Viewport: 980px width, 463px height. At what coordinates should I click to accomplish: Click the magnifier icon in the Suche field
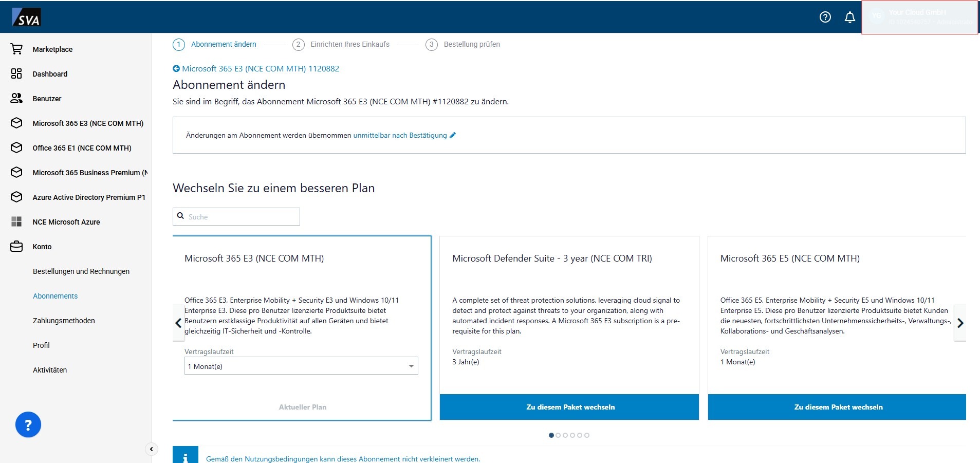point(180,216)
